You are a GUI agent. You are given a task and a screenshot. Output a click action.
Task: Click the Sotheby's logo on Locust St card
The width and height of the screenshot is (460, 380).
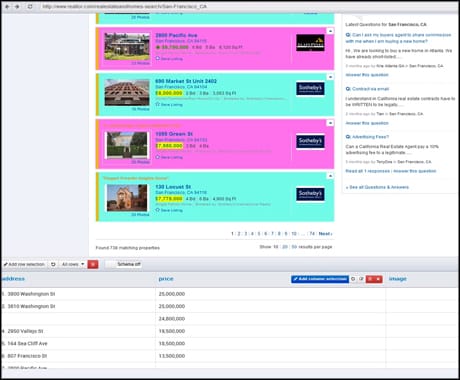310,194
